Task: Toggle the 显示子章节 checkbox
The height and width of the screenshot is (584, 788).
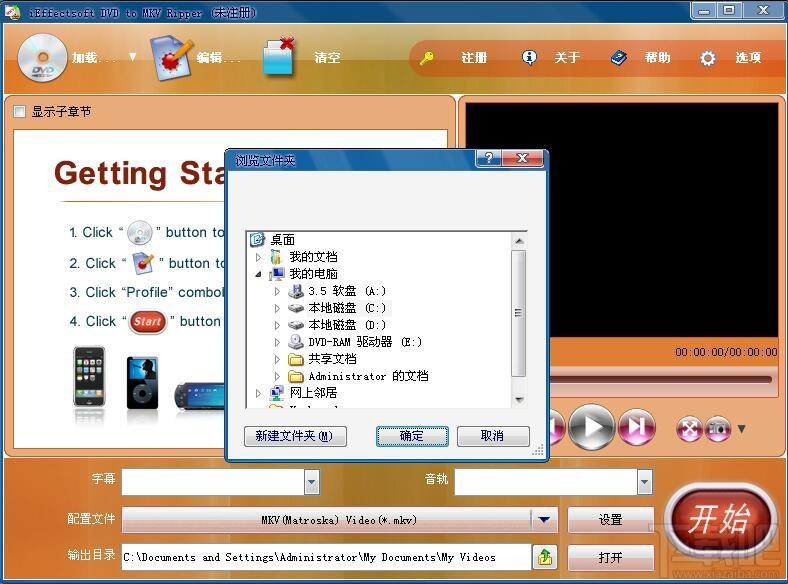Action: [20, 112]
